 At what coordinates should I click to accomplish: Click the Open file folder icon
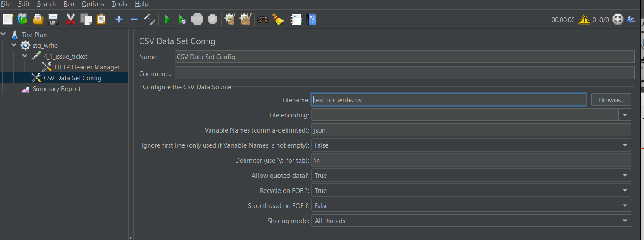[x=38, y=19]
